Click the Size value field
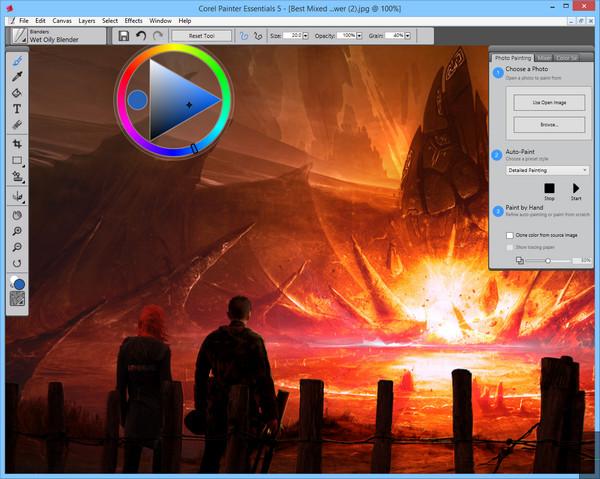Screen dimensions: 600x479 [x=293, y=36]
